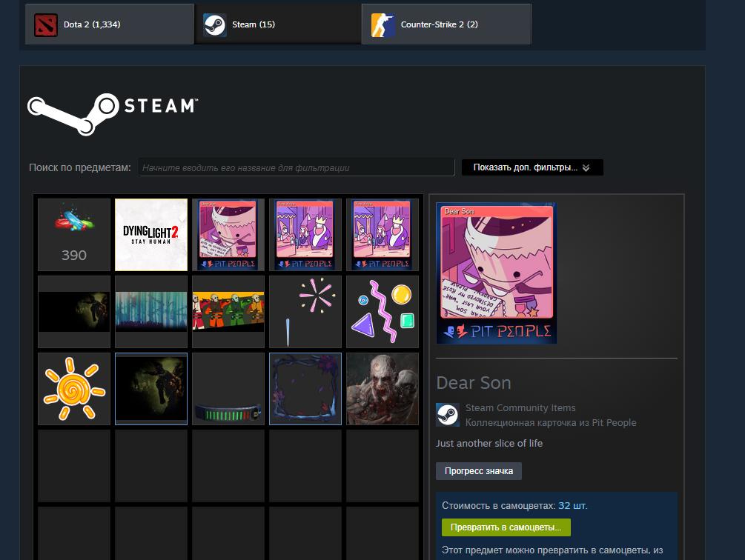This screenshot has height=560, width=745.
Task: Expand the additional filters dropdown
Action: point(532,167)
